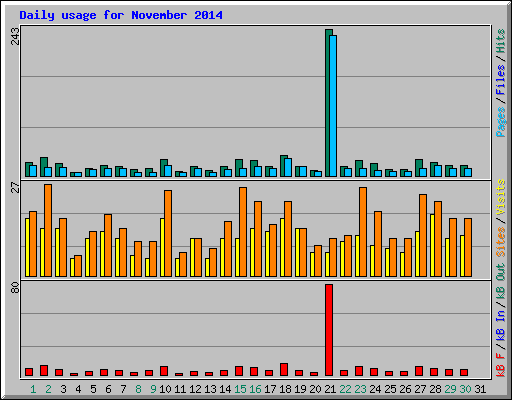Click day 29 on the x-axis
512x400 pixels.
coord(450,389)
